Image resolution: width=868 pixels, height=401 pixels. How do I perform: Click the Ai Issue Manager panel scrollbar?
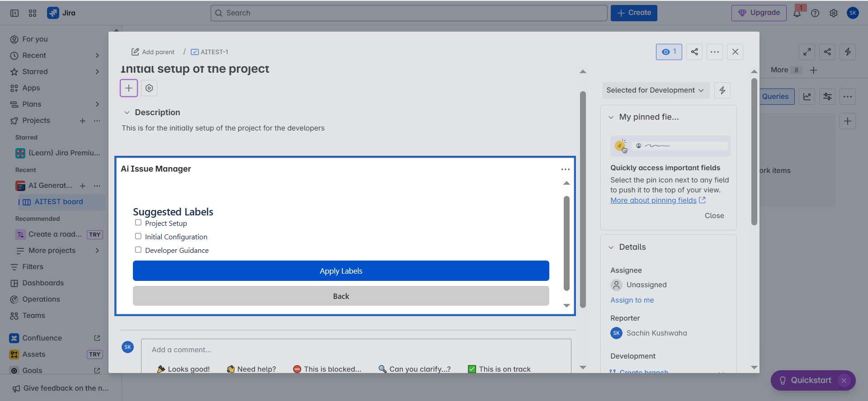point(566,243)
